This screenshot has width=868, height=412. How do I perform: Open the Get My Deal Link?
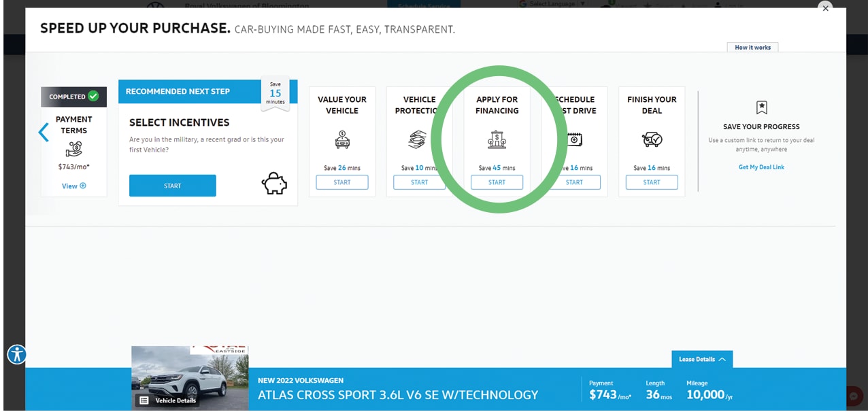click(x=761, y=167)
